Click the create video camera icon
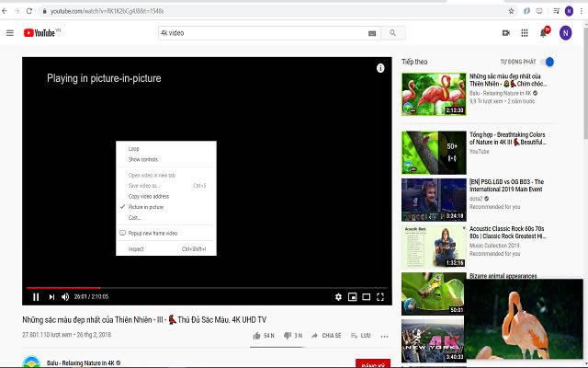The image size is (588, 368). pyautogui.click(x=506, y=33)
